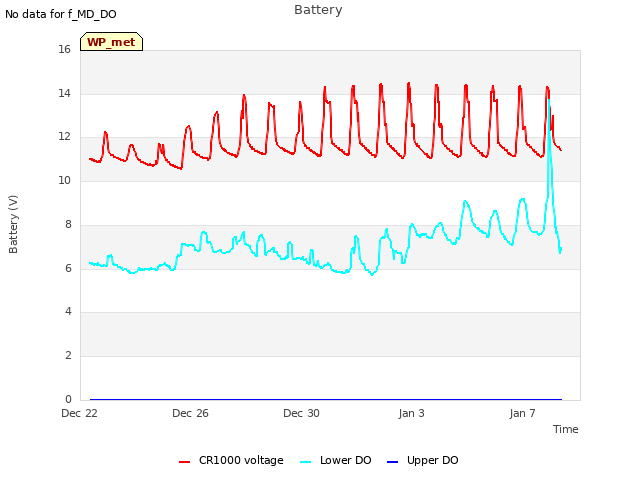Click the 'Battery (V)' y-axis label
640x480 pixels.
[13, 224]
